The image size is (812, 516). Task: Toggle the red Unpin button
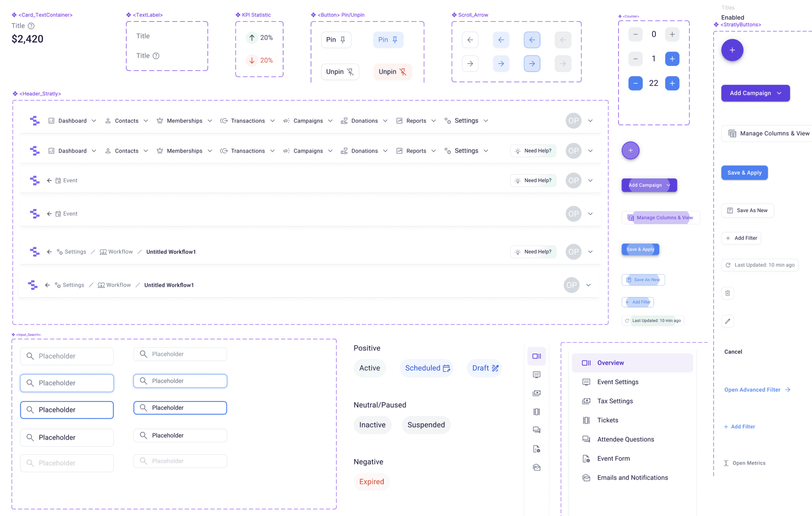(x=393, y=72)
